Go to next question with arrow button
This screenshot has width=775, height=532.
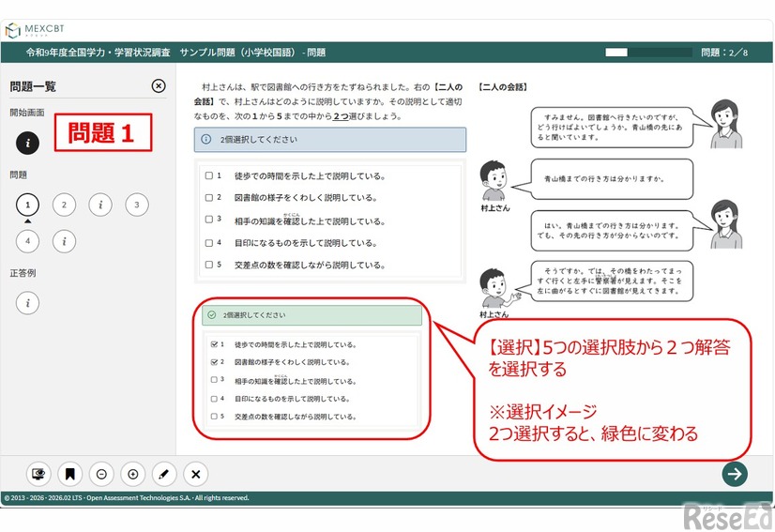[x=735, y=474]
